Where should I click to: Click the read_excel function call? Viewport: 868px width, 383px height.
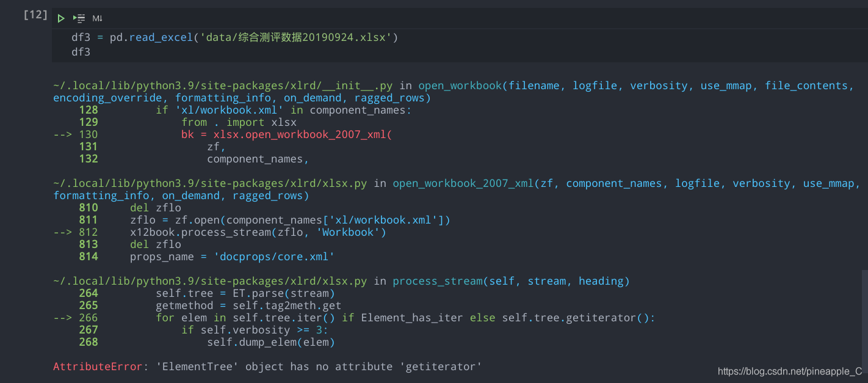(161, 37)
